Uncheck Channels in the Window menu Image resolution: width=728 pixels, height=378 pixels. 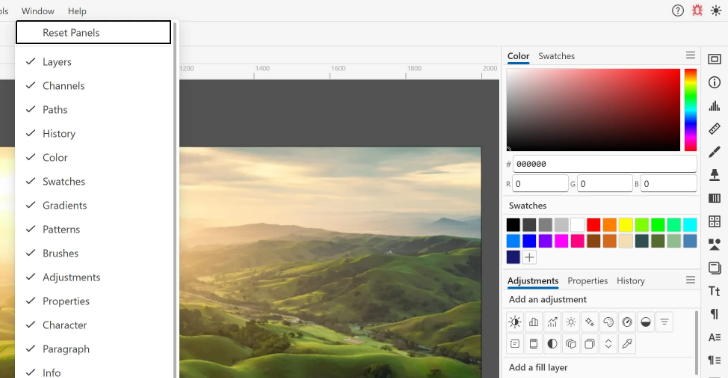click(93, 86)
